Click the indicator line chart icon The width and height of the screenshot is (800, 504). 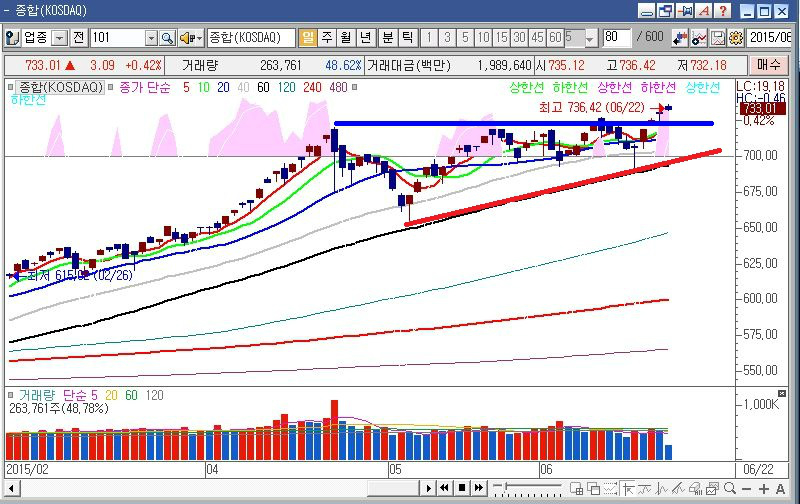tap(700, 38)
